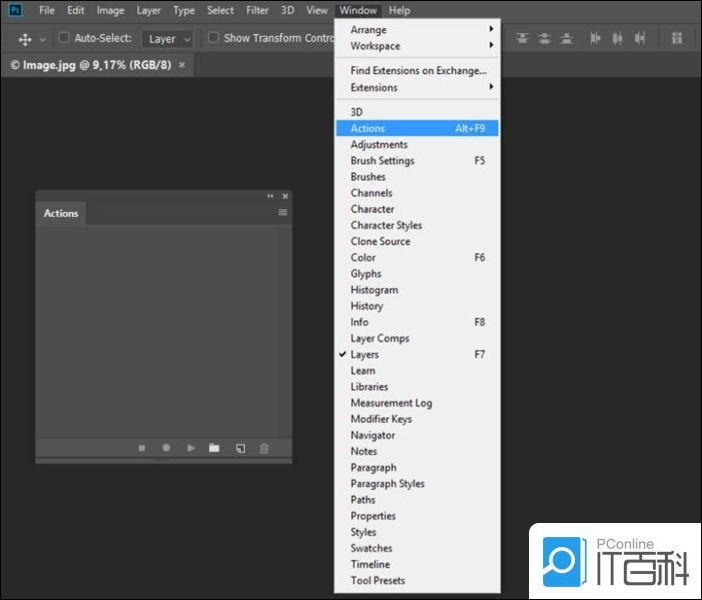The image size is (702, 600).
Task: Click the Move tool icon in options bar
Action: coord(25,39)
